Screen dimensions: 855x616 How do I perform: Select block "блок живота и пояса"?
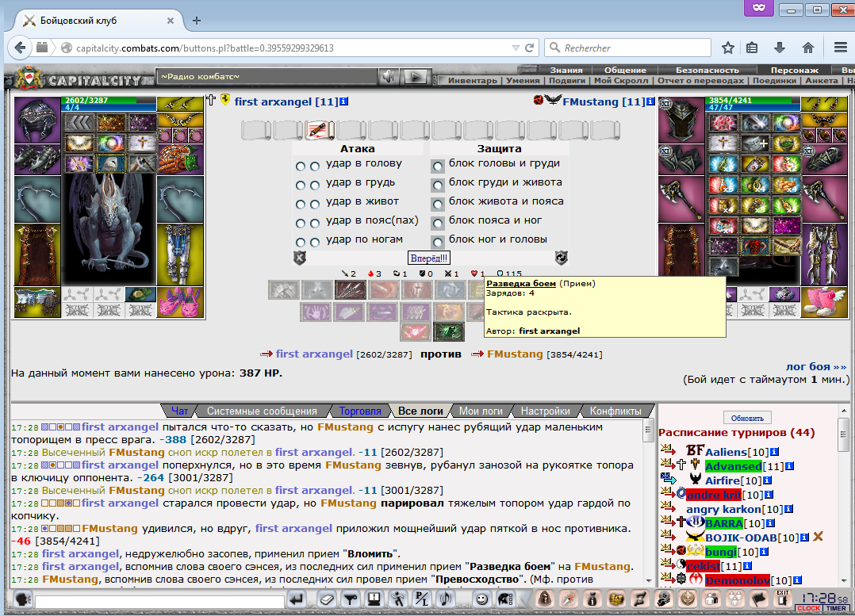[437, 204]
